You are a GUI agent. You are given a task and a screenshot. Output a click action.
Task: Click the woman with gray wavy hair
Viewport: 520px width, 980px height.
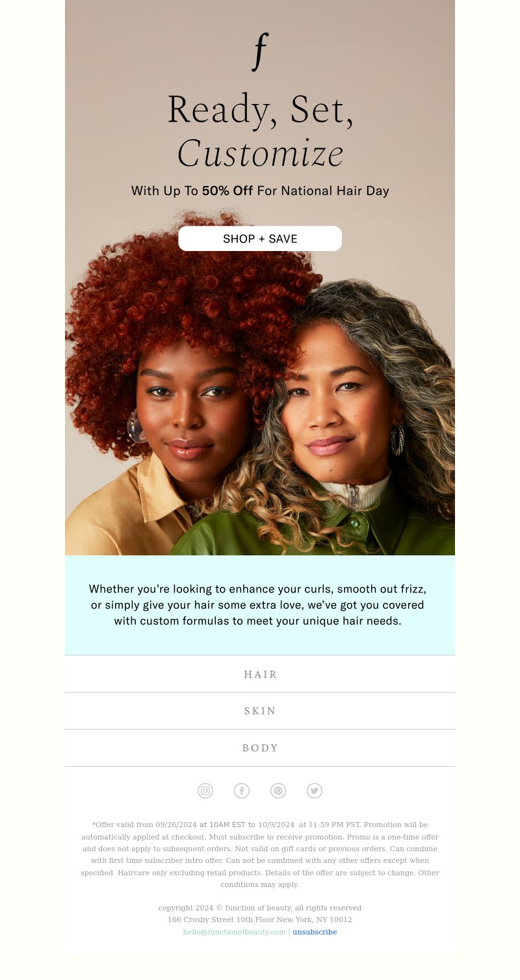351,416
